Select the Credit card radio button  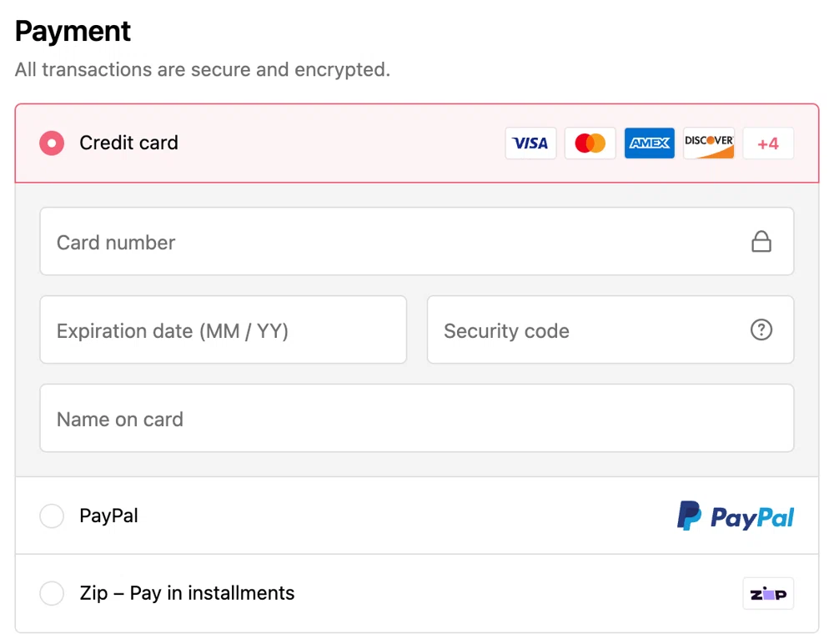tap(52, 143)
